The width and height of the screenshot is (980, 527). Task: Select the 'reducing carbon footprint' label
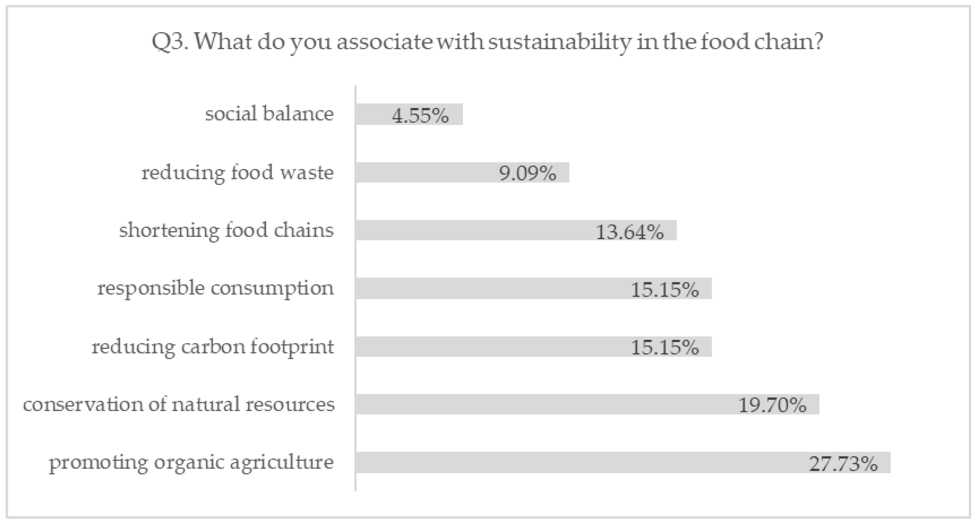(x=213, y=347)
